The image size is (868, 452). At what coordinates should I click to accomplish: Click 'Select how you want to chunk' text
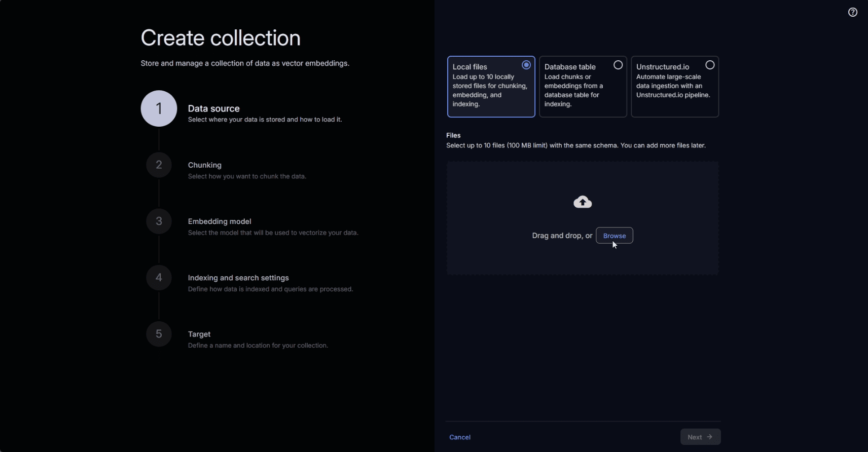(247, 176)
